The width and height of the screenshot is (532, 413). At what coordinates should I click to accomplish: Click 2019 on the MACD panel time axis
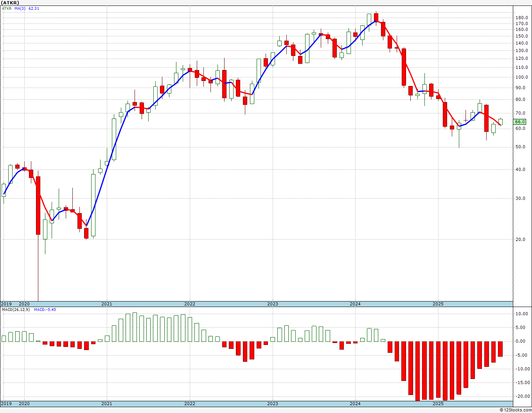coord(6,404)
